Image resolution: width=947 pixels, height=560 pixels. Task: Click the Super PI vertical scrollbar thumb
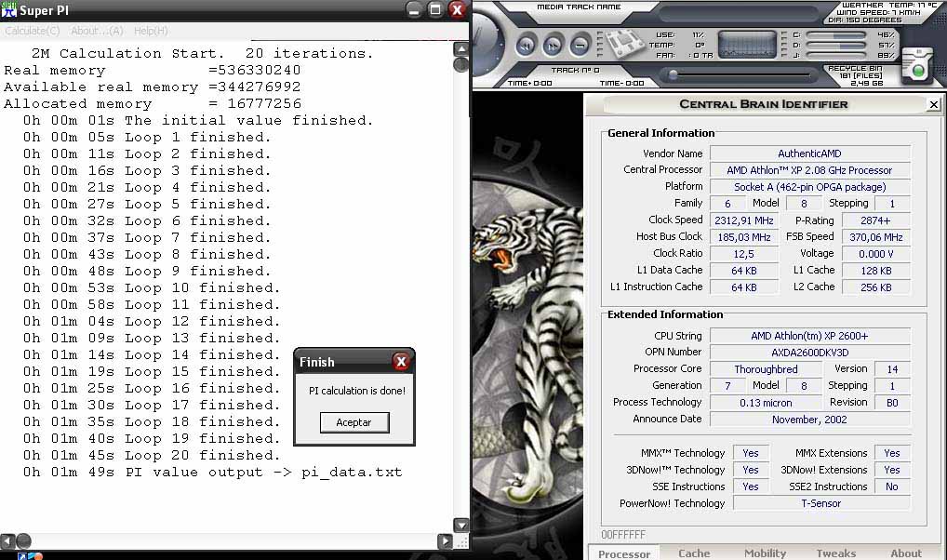tap(460, 64)
